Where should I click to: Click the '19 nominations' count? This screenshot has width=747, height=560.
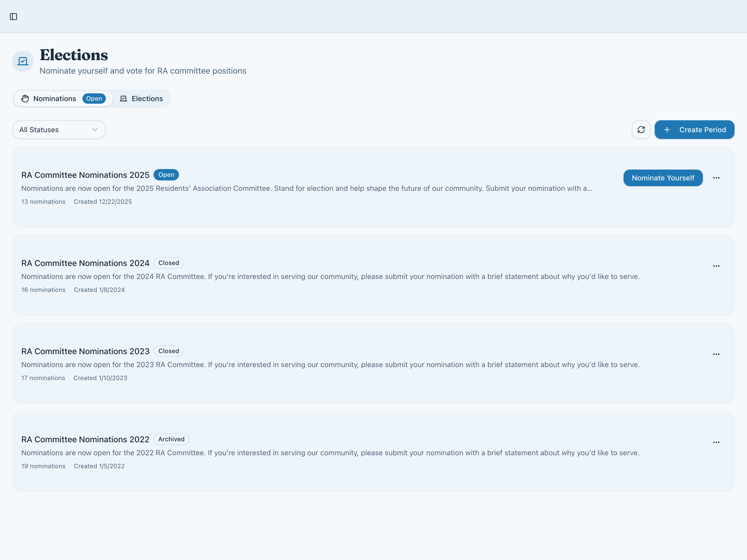click(43, 466)
